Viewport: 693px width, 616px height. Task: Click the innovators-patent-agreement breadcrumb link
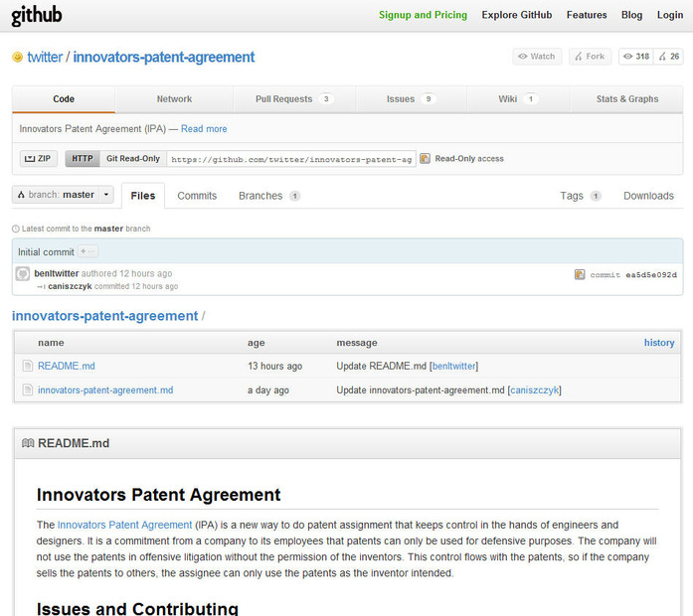pyautogui.click(x=104, y=316)
